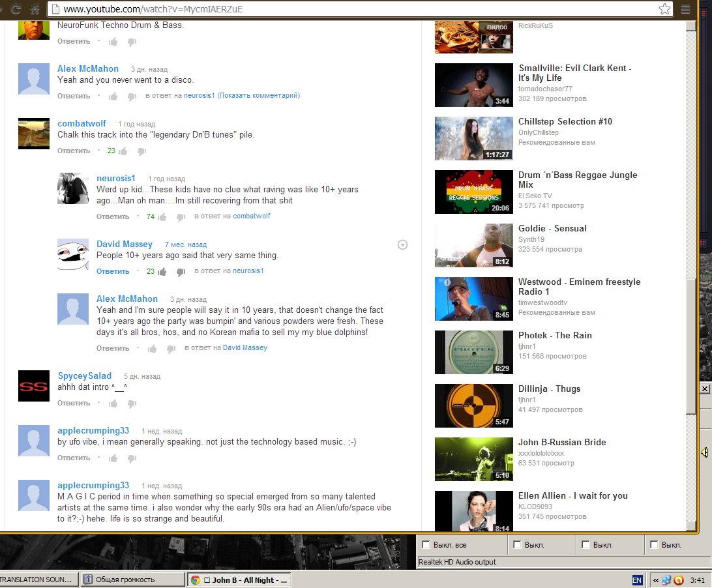This screenshot has width=712, height=588.
Task: Open neurosis1 user profile link
Action: pos(116,179)
